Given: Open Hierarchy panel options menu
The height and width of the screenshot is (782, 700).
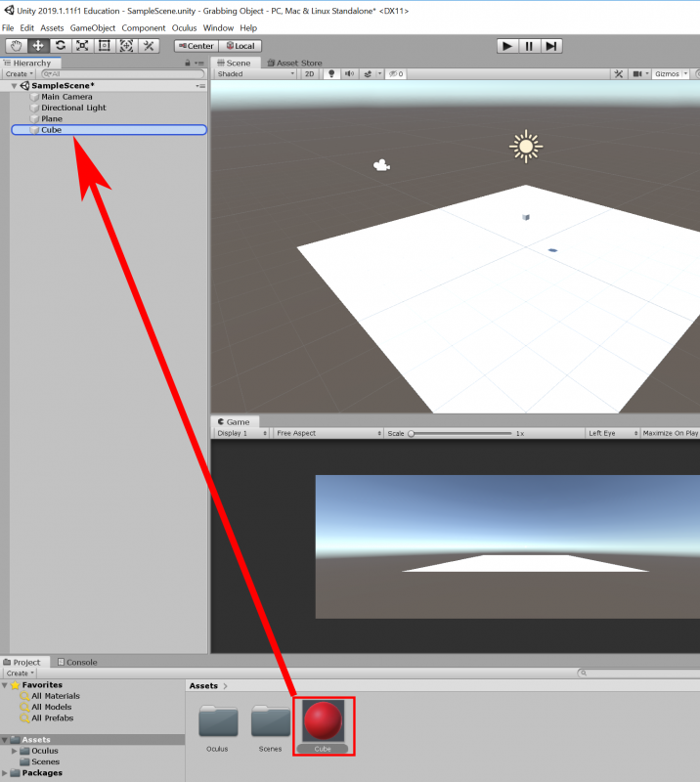Looking at the screenshot, I should (199, 64).
